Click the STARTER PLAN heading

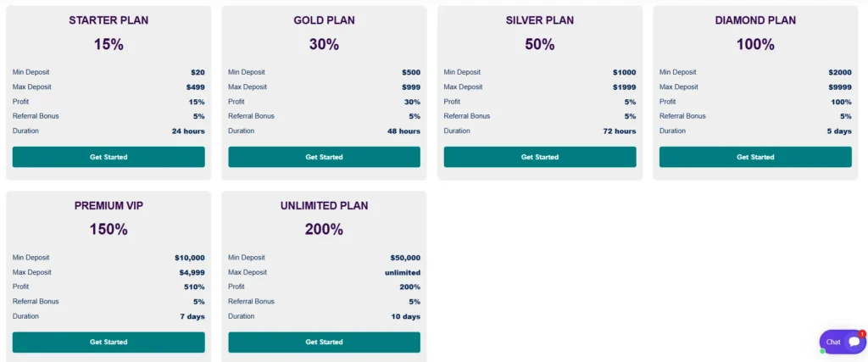tap(108, 20)
